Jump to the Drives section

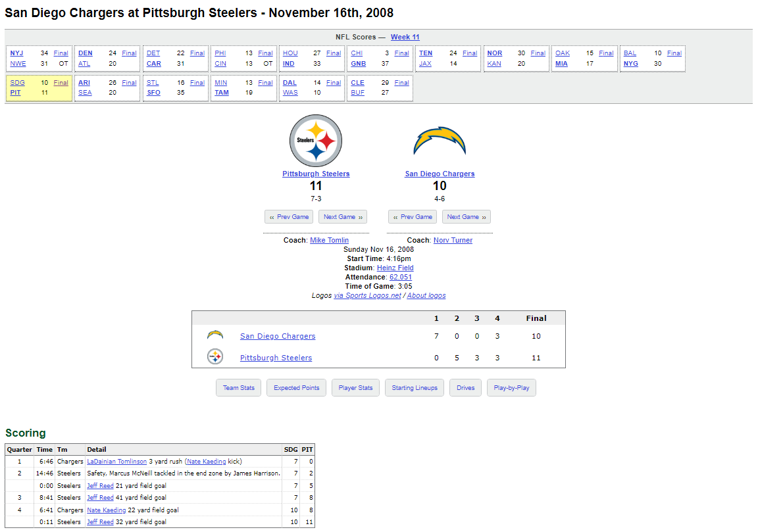tap(466, 387)
